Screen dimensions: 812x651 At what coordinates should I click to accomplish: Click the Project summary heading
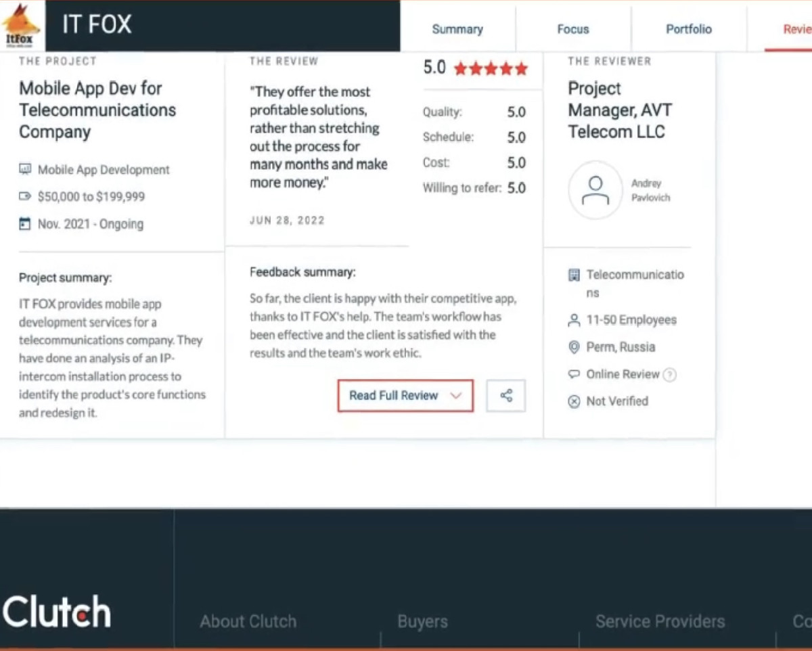(66, 278)
